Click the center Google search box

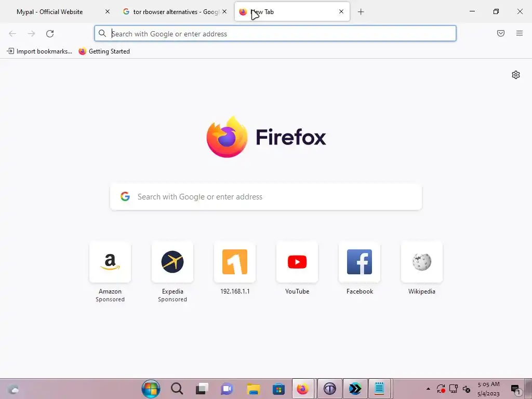(266, 197)
